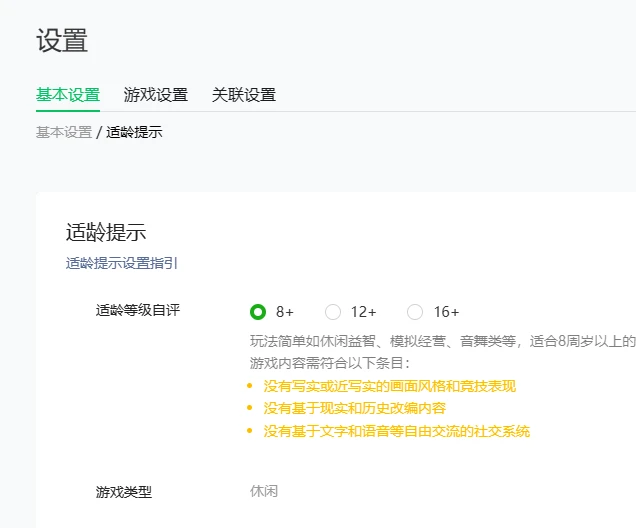Click the 没有写实或近写实的画面风格和竞技表现 requirement
Image resolution: width=636 pixels, height=528 pixels.
[x=390, y=385]
